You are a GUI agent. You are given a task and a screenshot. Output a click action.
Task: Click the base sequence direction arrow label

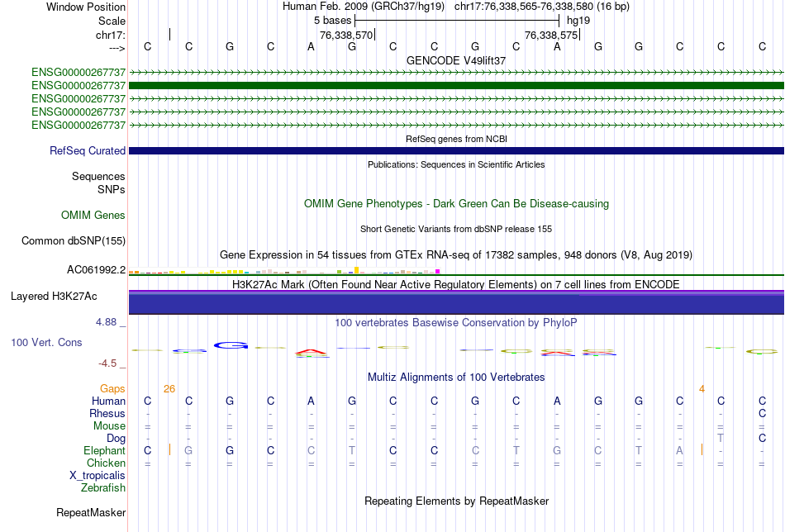point(117,48)
